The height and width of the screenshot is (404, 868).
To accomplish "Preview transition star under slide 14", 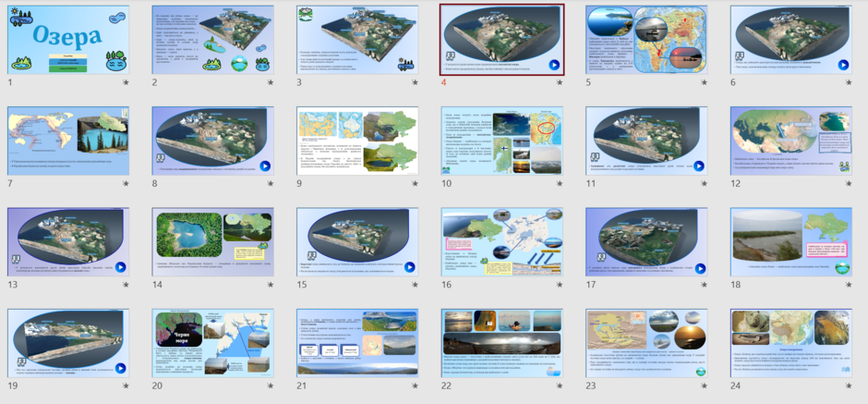I will (271, 285).
